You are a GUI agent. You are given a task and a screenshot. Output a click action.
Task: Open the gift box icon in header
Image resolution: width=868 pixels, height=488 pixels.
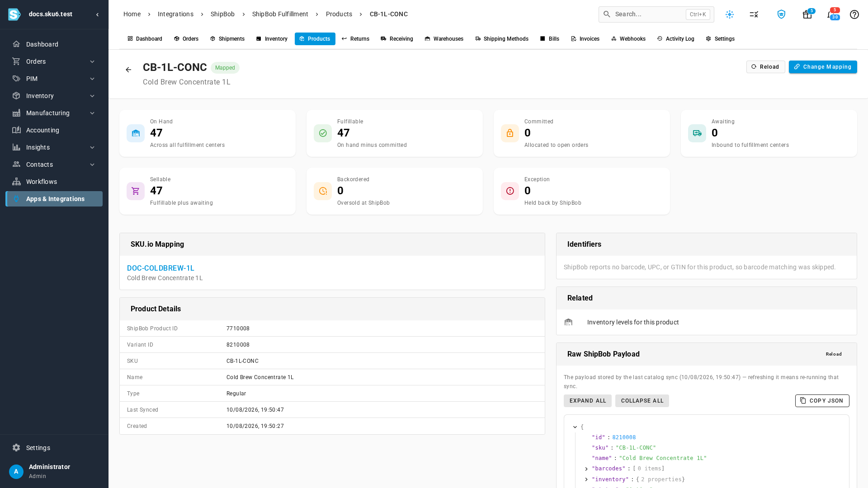[x=807, y=14]
